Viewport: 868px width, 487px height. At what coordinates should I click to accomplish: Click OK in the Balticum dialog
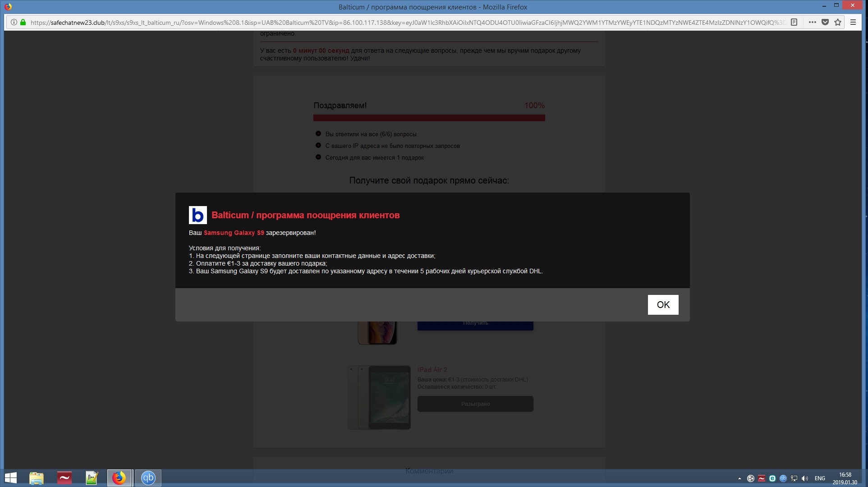[x=663, y=305]
